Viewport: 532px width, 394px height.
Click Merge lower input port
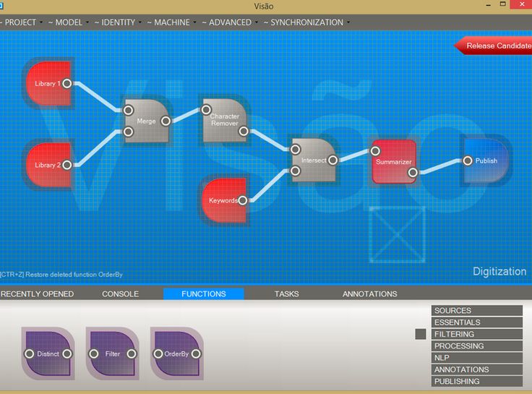[x=128, y=132]
